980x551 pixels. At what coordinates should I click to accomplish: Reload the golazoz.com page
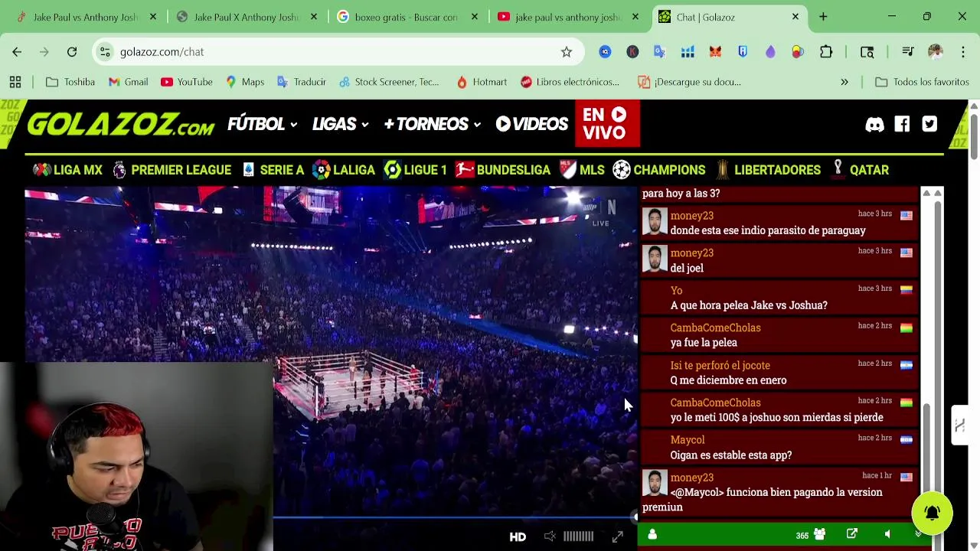pos(72,52)
